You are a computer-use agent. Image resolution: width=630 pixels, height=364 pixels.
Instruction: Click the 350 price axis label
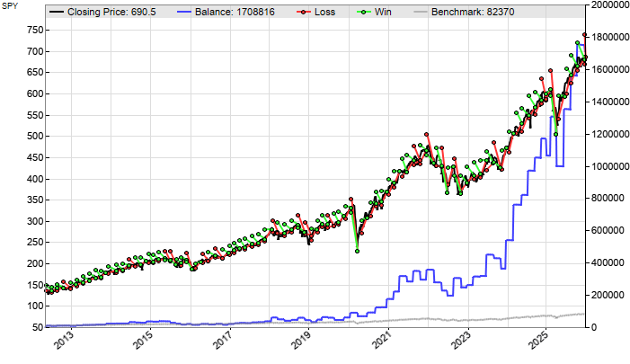35,200
